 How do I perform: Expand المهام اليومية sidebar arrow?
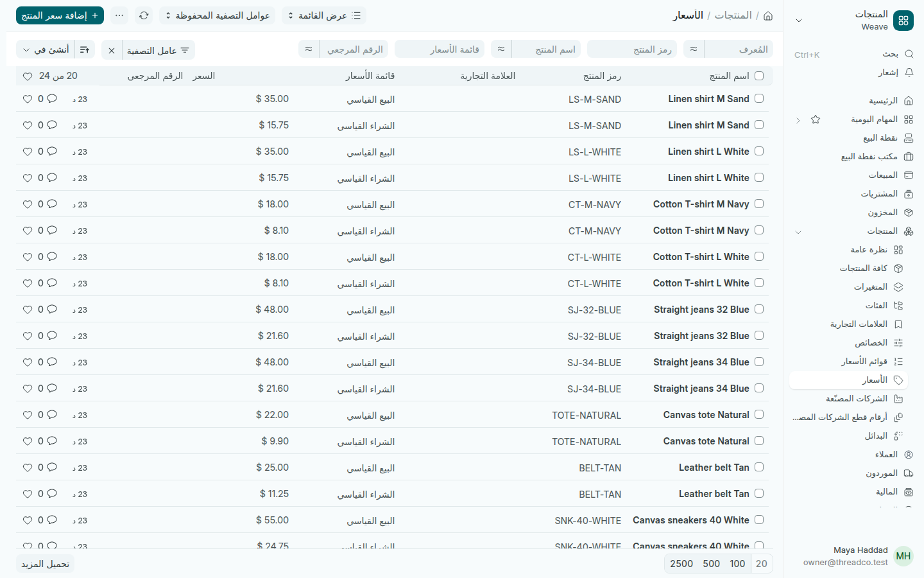pos(798,120)
